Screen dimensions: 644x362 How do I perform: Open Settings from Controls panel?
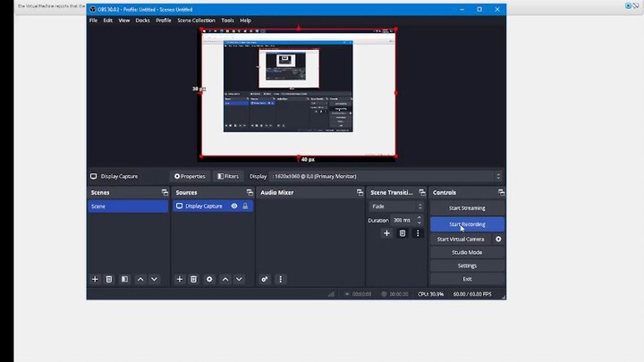467,265
